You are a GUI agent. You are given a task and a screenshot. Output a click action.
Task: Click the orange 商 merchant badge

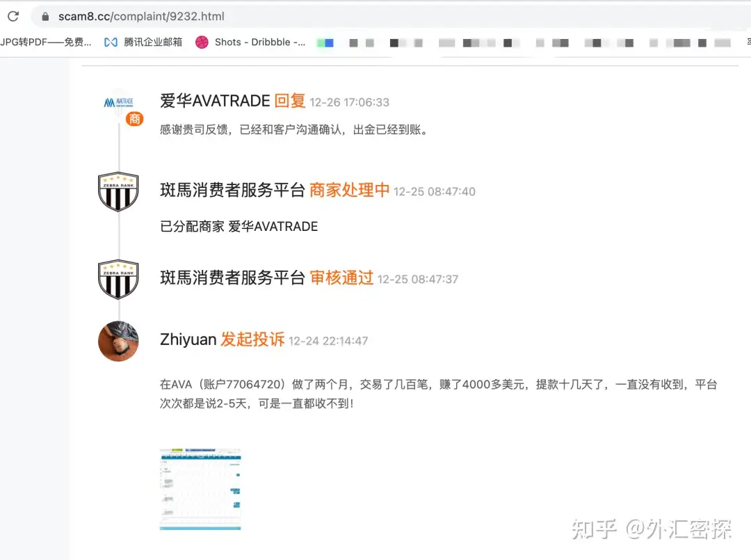tap(135, 119)
